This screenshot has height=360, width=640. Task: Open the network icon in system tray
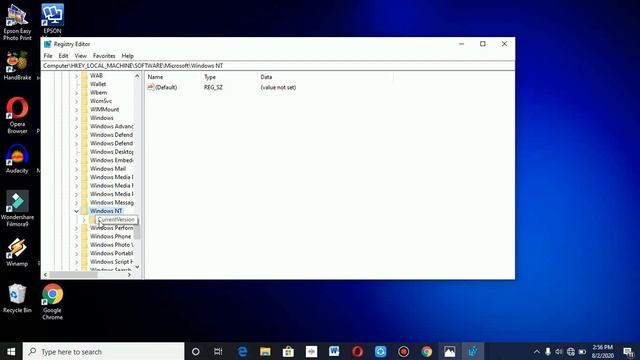point(571,352)
